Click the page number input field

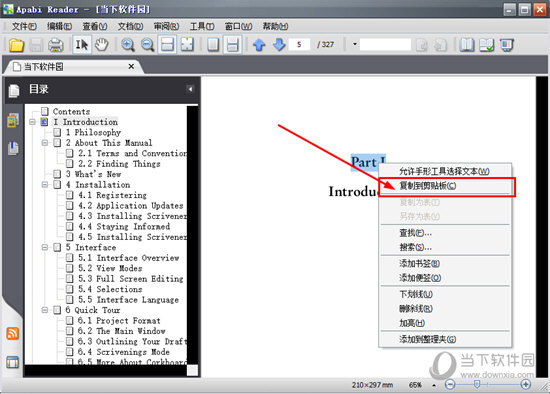point(300,45)
